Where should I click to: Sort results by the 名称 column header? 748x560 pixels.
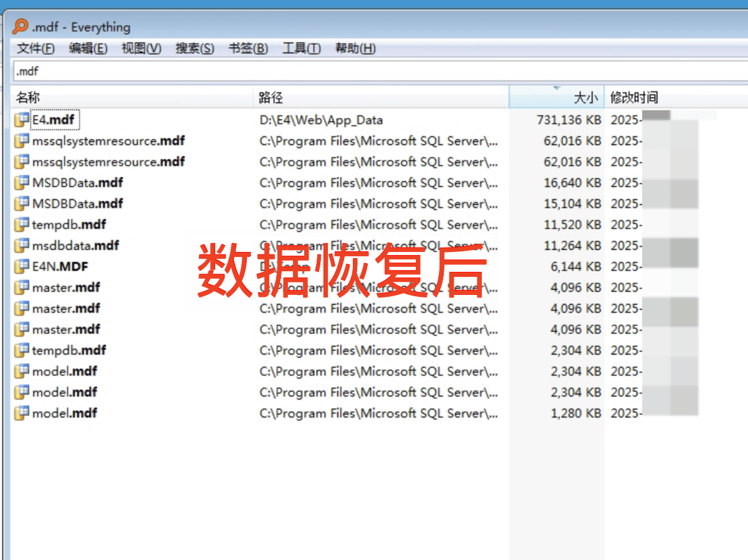pos(131,97)
